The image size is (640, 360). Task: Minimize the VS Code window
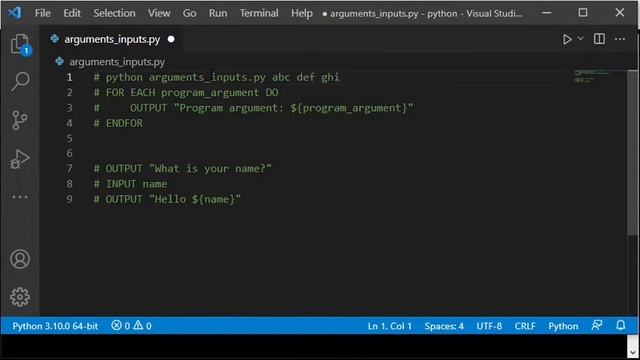547,13
